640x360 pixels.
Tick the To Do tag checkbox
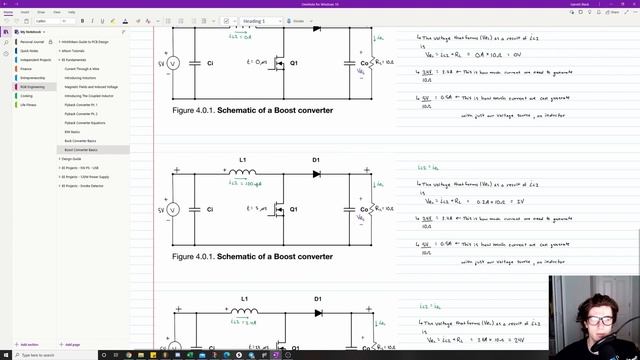click(x=227, y=21)
